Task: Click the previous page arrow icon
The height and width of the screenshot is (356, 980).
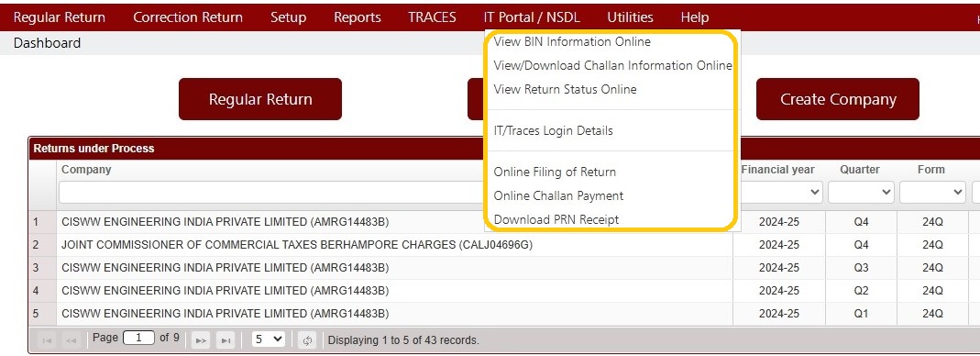Action: 71,340
